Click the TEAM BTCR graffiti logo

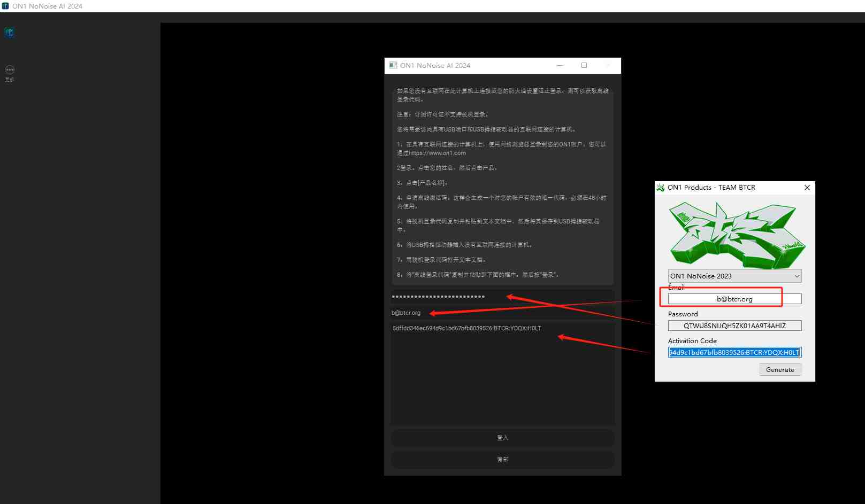tap(736, 234)
